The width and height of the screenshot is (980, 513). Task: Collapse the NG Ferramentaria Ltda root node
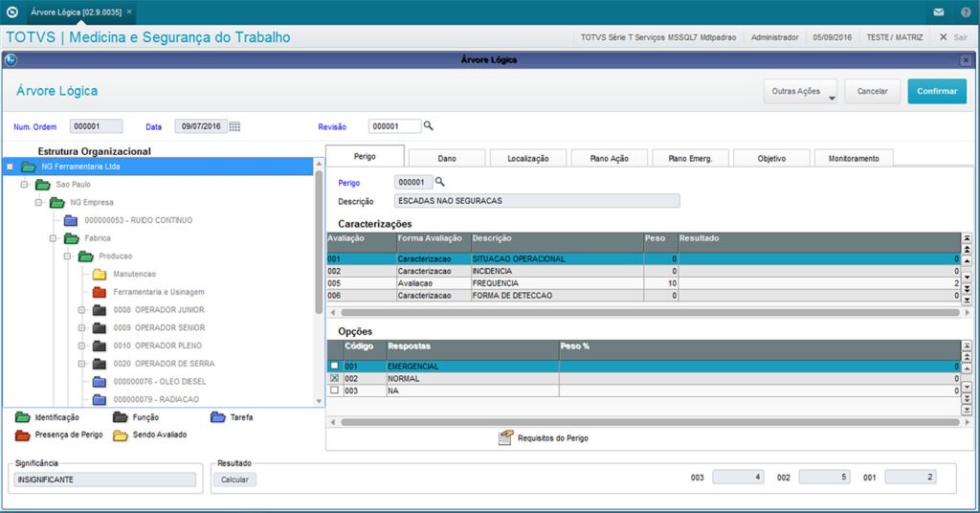[x=10, y=167]
